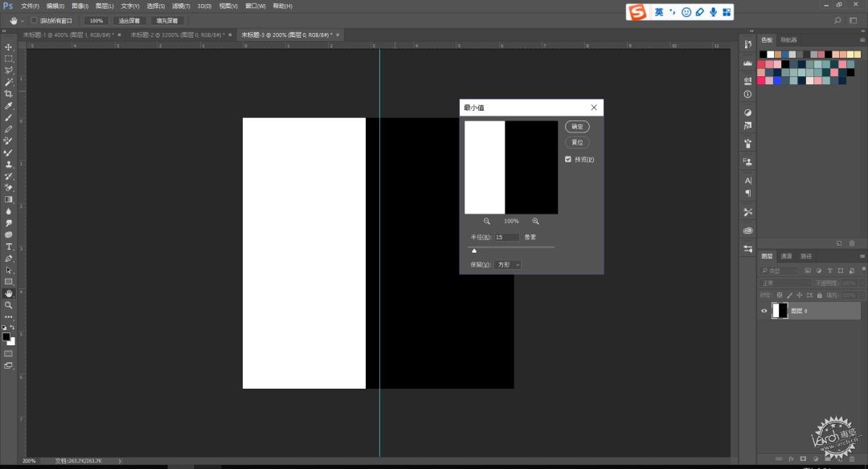Select the Path Selection tool

click(x=8, y=270)
